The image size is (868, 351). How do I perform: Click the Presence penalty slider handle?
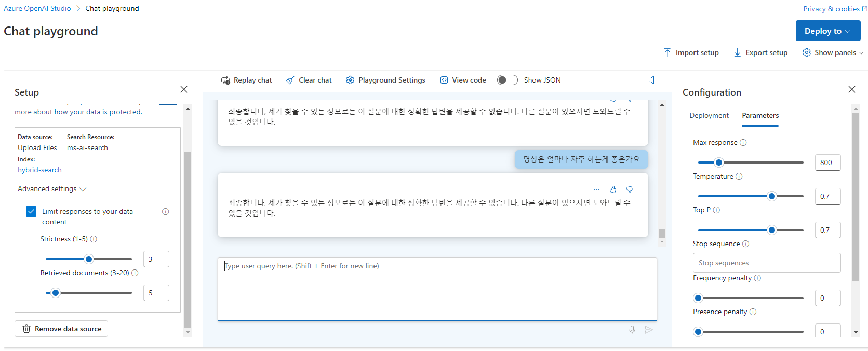tap(698, 332)
